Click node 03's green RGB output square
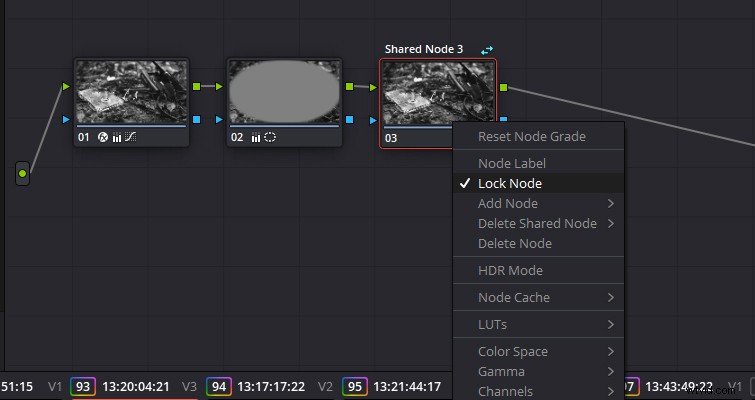755x400 pixels. pos(503,87)
